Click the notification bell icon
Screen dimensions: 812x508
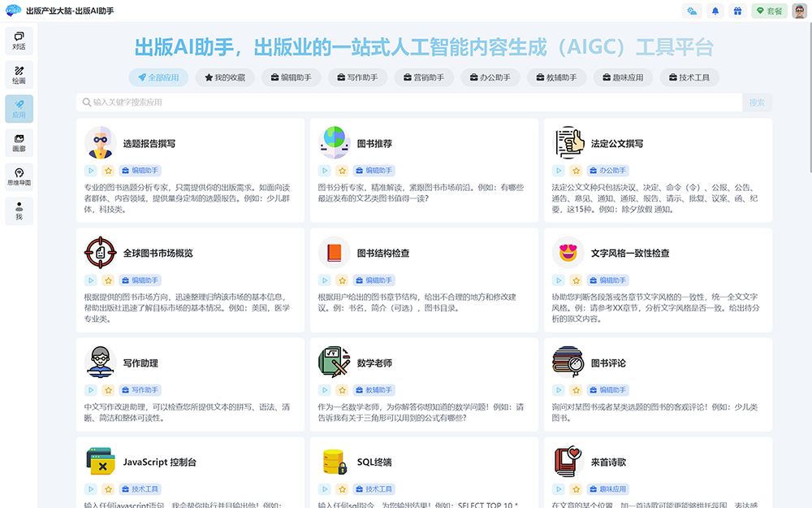(715, 11)
